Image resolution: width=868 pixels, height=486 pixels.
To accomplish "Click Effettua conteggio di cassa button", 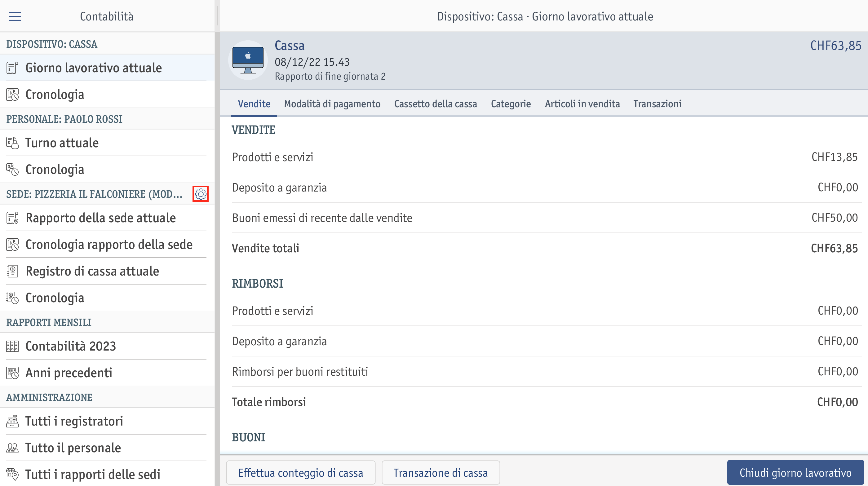I will tap(301, 473).
